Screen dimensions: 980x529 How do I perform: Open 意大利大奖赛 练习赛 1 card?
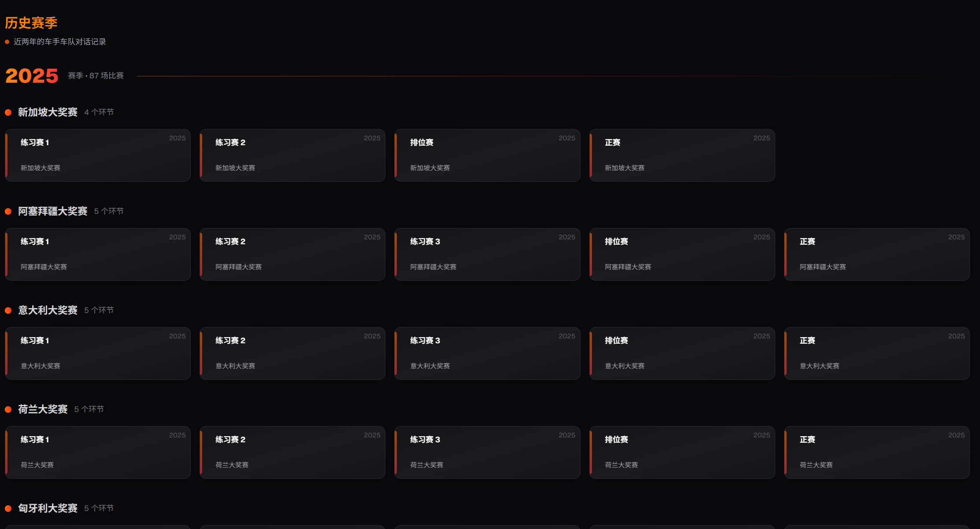pyautogui.click(x=98, y=353)
